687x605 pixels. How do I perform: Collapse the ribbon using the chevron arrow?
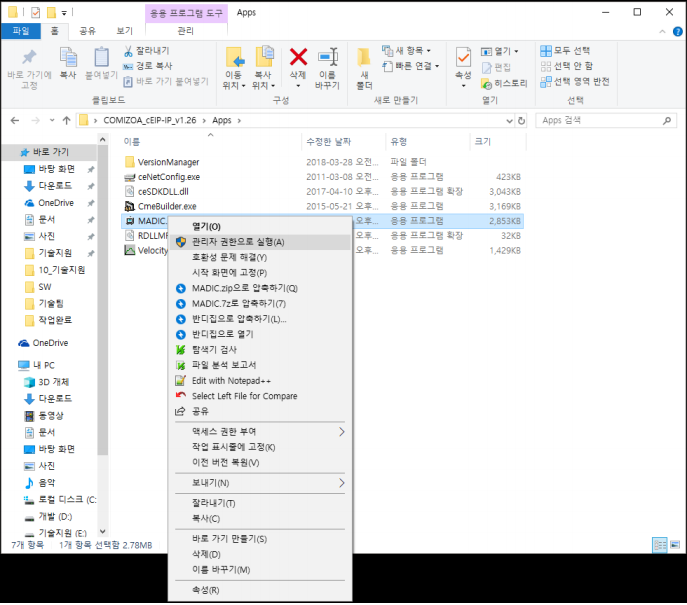point(660,31)
